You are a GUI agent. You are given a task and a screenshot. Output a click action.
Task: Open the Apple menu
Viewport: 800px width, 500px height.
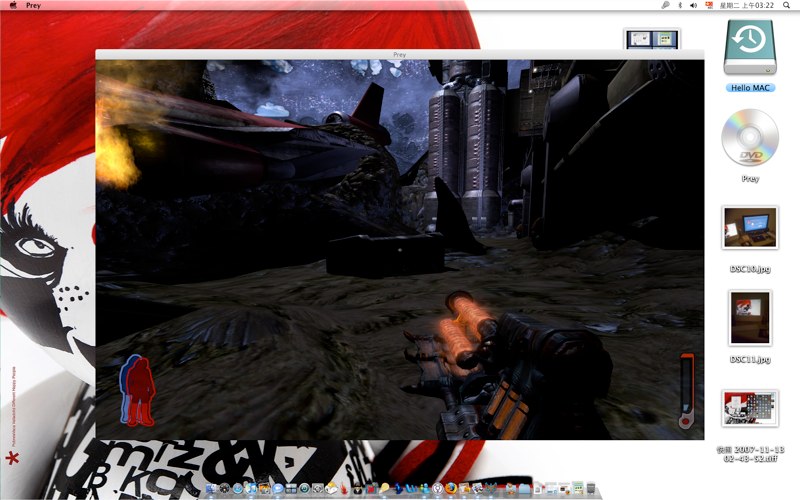(13, 5)
